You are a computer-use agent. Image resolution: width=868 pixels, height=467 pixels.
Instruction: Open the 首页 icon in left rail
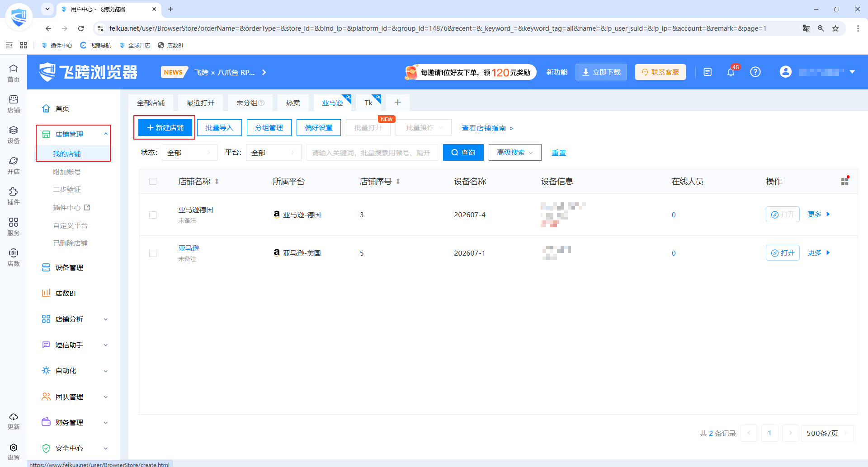[14, 73]
